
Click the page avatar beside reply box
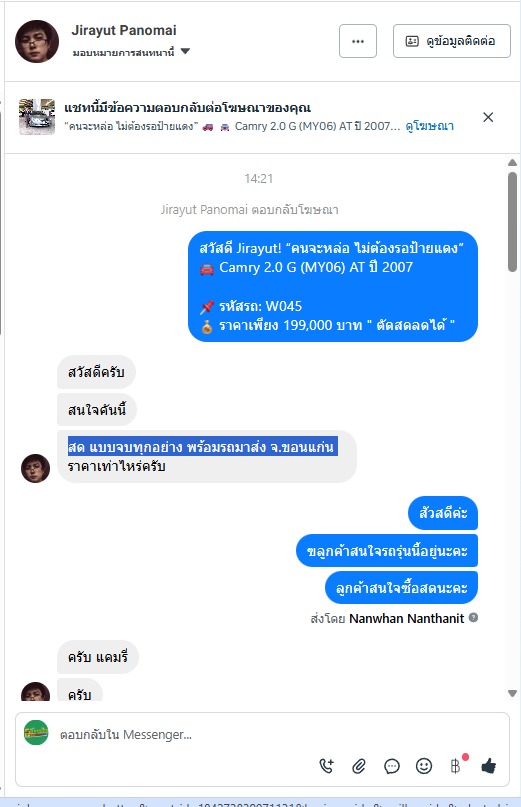coord(36,732)
